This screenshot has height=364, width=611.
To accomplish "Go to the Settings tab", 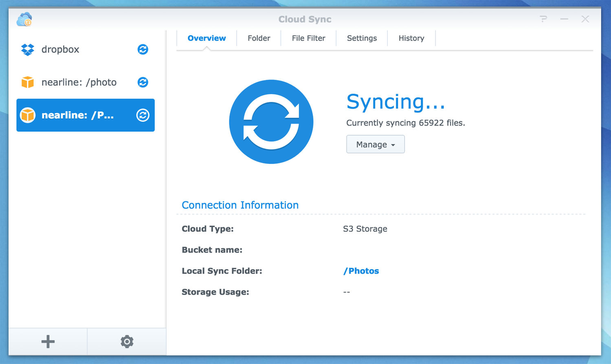I will [x=362, y=38].
